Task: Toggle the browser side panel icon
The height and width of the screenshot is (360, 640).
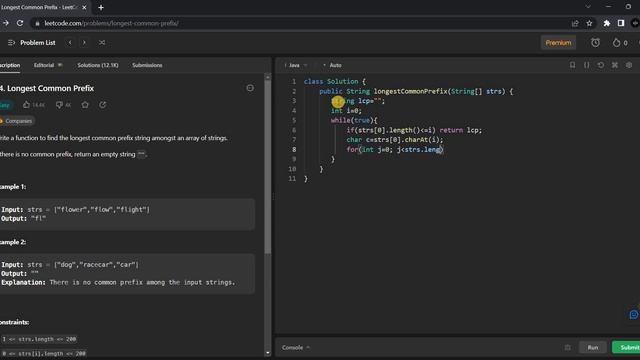Action: pyautogui.click(x=621, y=23)
